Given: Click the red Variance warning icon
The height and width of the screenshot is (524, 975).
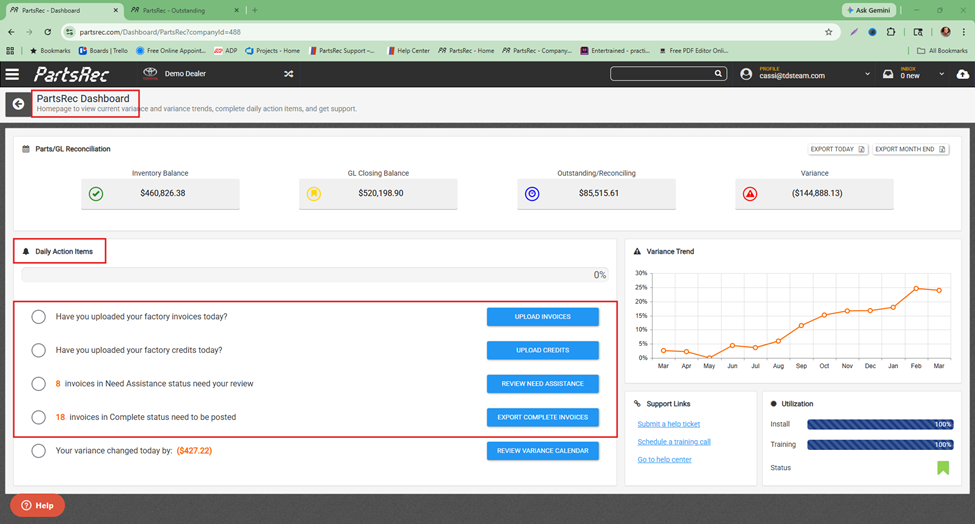Looking at the screenshot, I should (751, 194).
